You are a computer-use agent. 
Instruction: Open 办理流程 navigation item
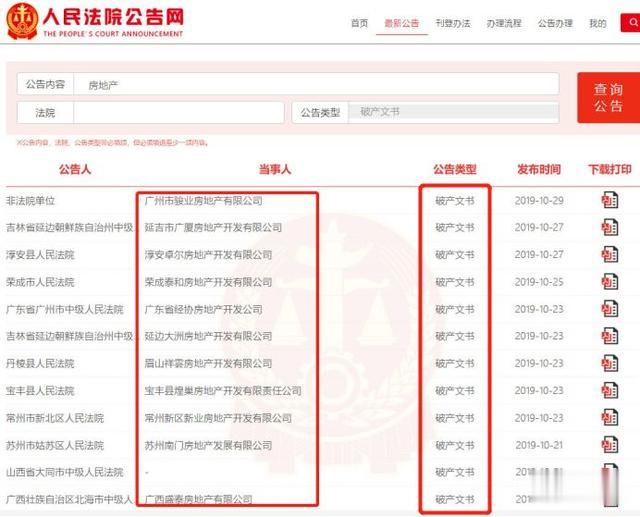click(x=504, y=23)
